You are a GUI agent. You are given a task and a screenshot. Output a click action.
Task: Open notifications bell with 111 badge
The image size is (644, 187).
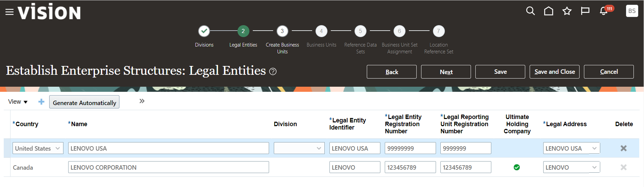tap(606, 10)
